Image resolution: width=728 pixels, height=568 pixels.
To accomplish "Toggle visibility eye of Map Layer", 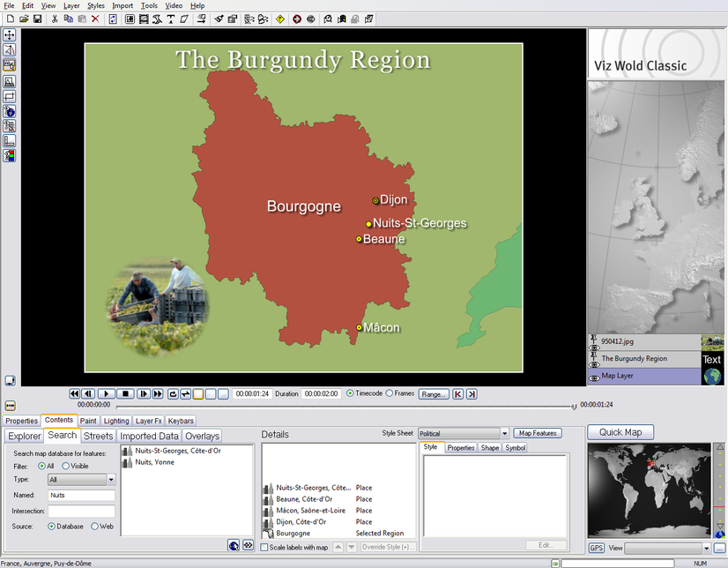I will [595, 380].
